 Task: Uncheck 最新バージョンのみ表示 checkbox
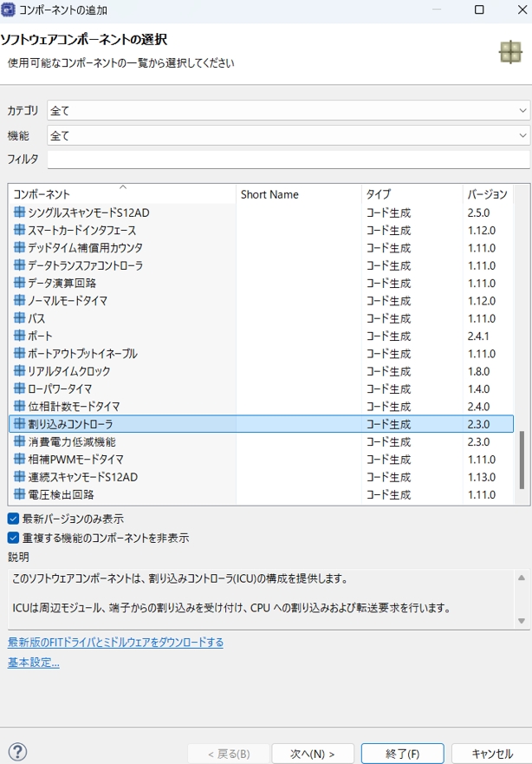13,519
